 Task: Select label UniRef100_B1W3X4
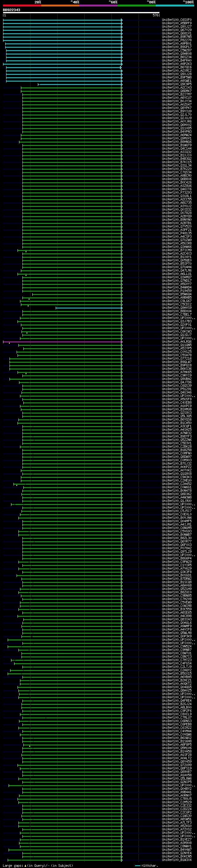177,860
